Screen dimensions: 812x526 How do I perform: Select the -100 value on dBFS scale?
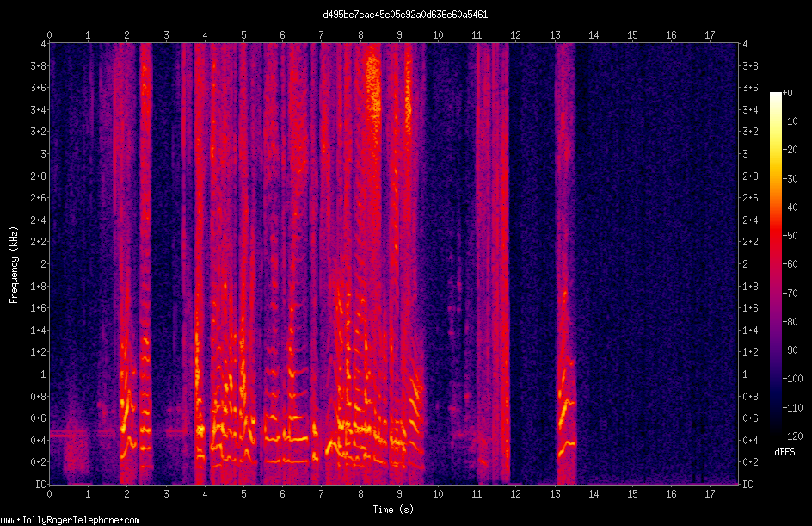pos(792,379)
